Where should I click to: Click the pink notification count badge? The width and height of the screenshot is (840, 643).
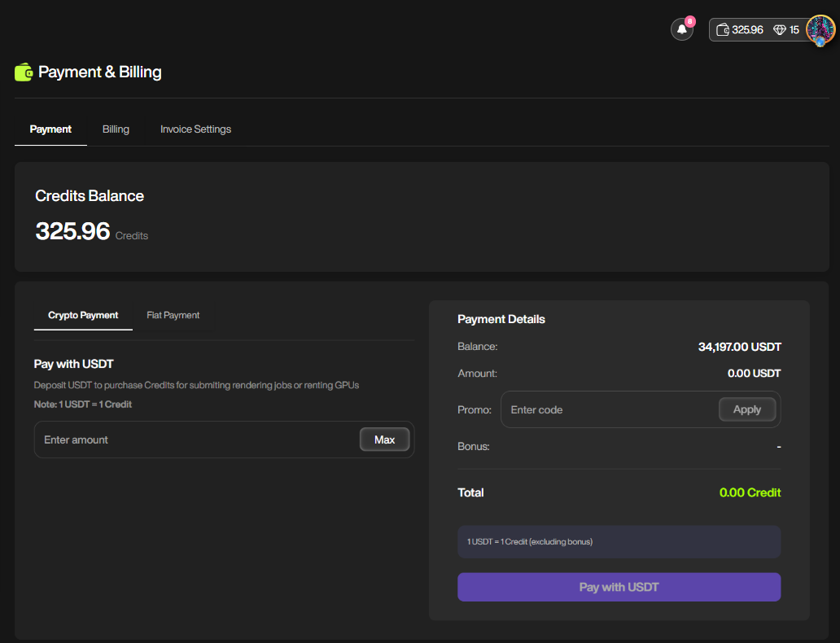tap(690, 21)
